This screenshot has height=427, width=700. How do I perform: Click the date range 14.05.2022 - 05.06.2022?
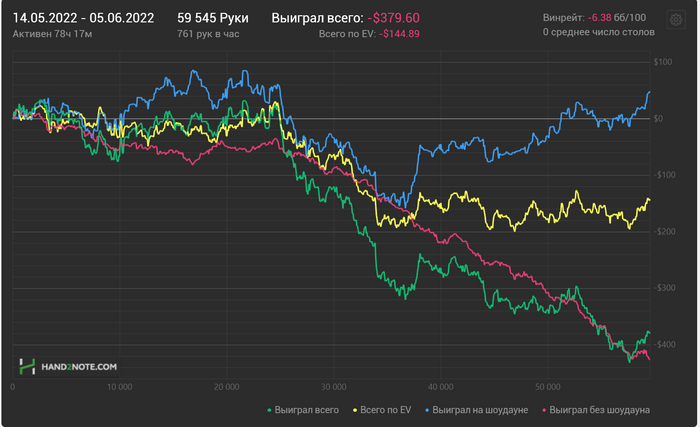click(83, 18)
